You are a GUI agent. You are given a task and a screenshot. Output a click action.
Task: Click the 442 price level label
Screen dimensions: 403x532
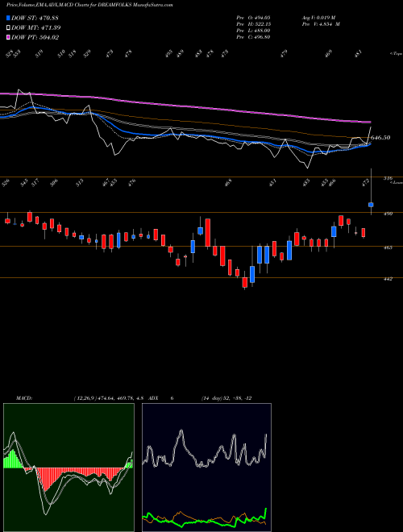(x=388, y=279)
